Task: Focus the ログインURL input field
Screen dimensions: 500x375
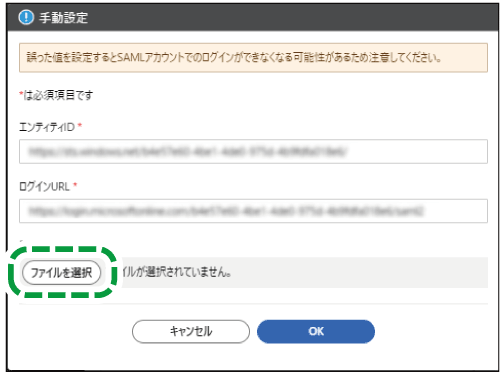Action: 253,211
